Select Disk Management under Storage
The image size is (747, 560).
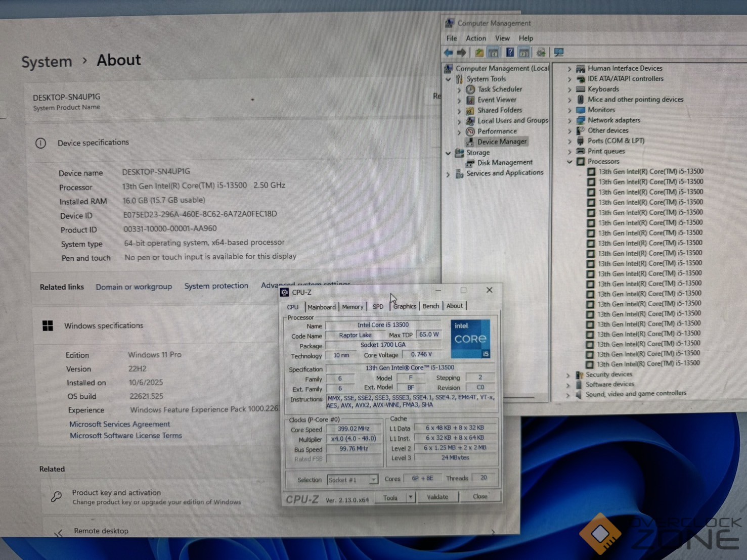tap(504, 163)
